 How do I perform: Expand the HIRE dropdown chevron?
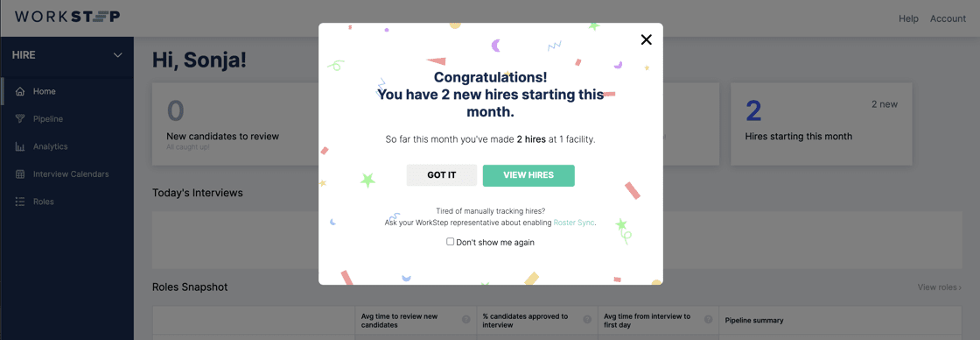(117, 55)
